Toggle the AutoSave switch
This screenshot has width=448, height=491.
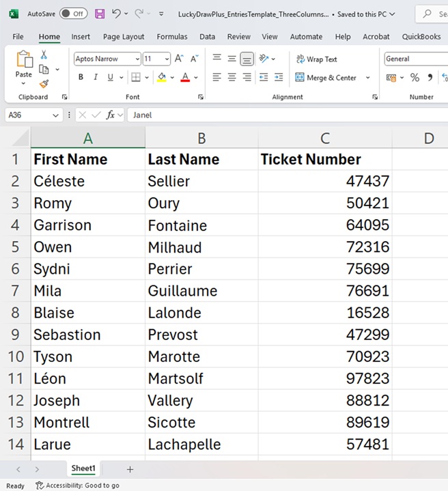[x=73, y=14]
